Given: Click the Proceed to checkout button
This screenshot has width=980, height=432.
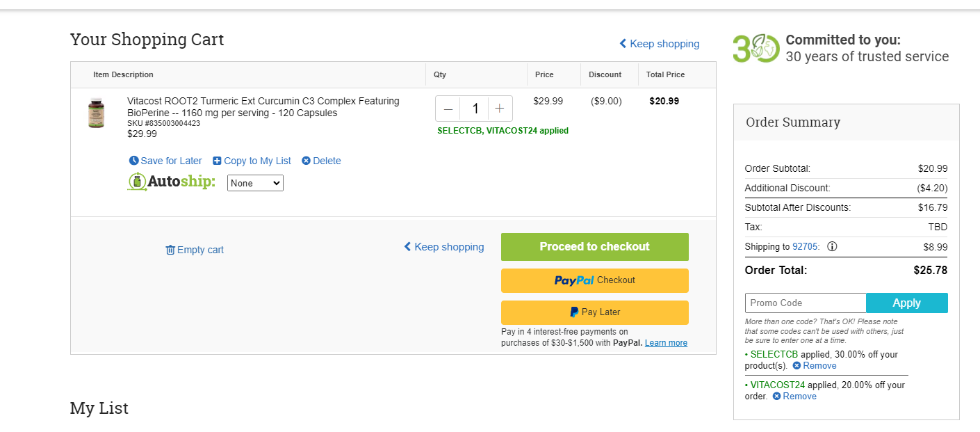Looking at the screenshot, I should point(595,247).
